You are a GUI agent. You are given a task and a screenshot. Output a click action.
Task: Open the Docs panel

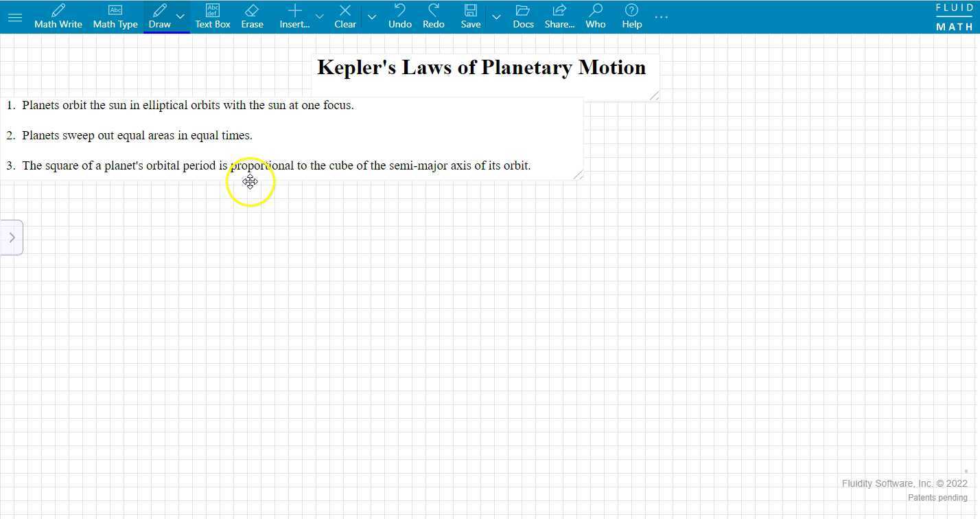click(x=523, y=16)
